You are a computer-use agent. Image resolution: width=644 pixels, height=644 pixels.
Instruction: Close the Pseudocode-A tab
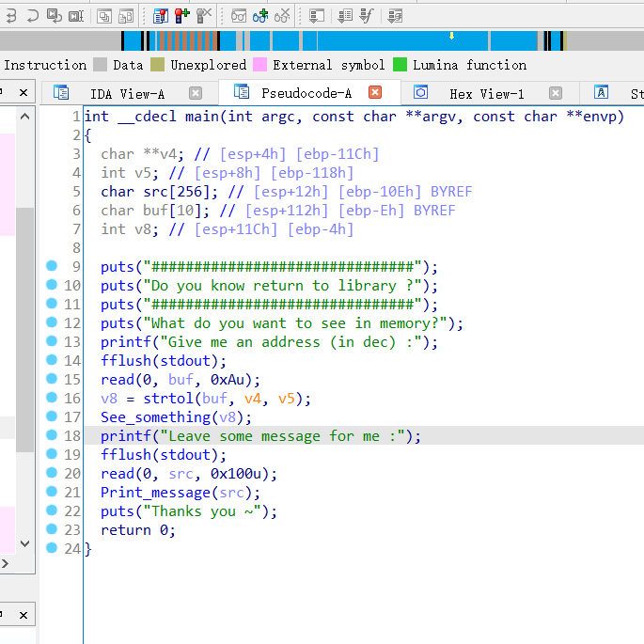click(x=375, y=92)
